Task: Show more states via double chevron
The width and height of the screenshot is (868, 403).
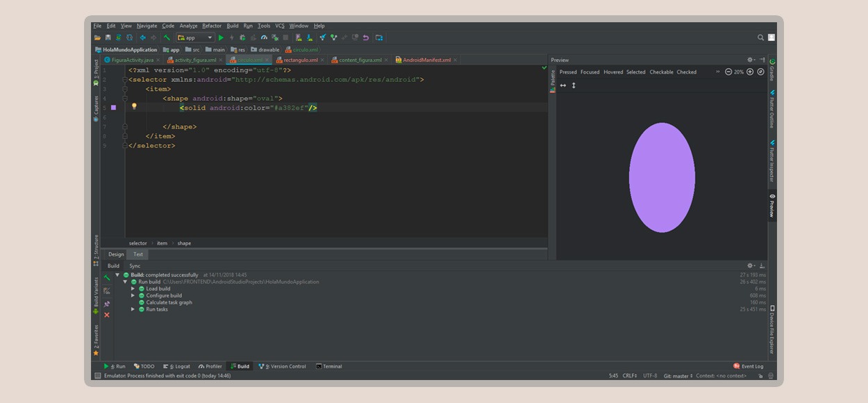Action: [718, 72]
